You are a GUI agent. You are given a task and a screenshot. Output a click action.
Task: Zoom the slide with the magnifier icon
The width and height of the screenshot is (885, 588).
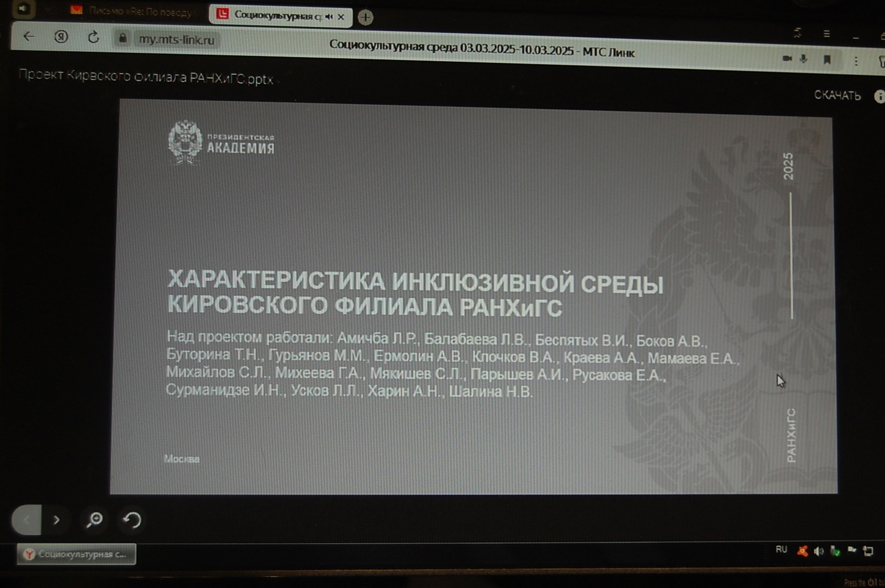pos(94,520)
